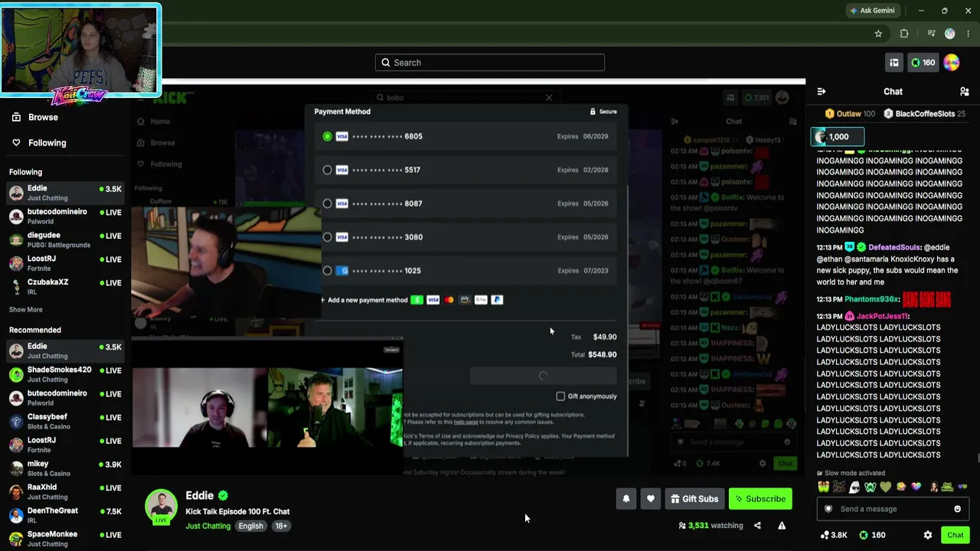Viewport: 980px width, 551px height.
Task: Open the browser Extensions puzzle icon
Action: 904,34
